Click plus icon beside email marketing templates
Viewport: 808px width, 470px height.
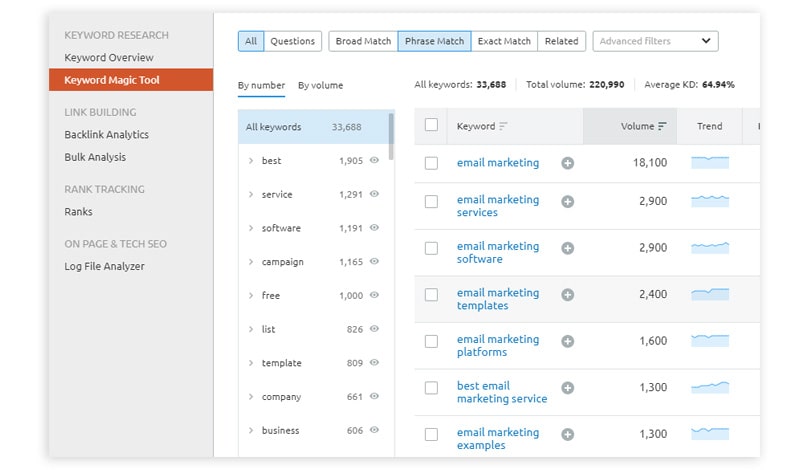[x=568, y=294]
